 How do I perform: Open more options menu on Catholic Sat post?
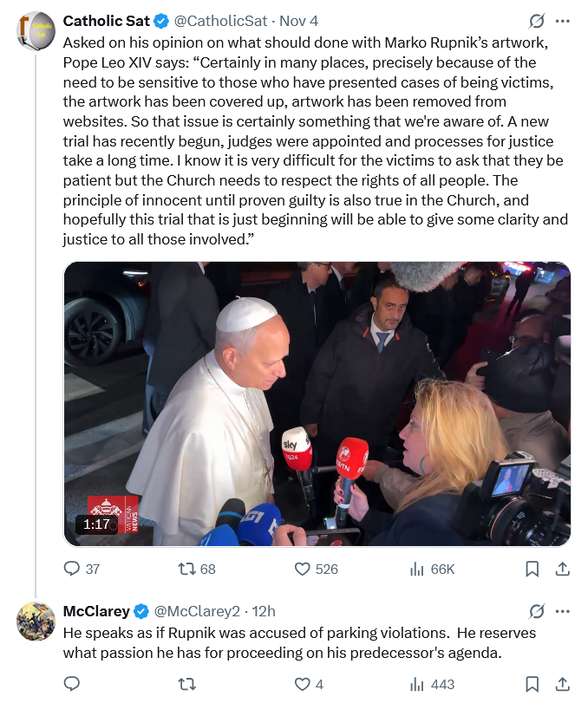(562, 21)
